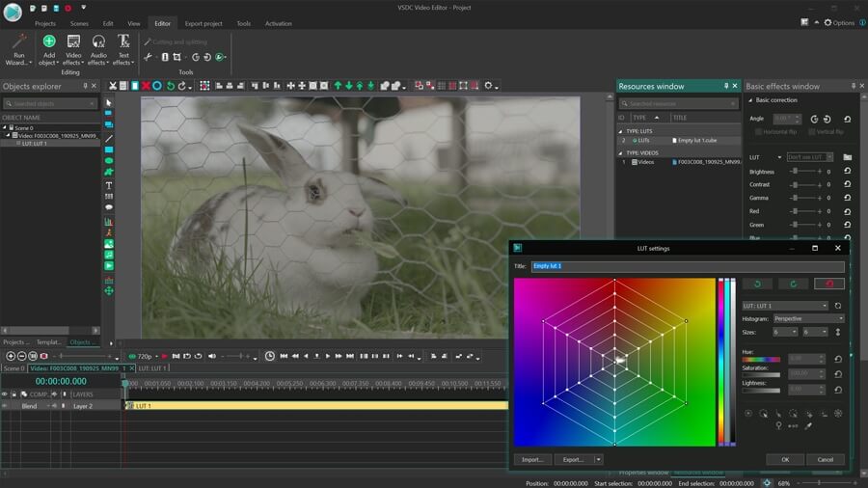Click the Title input field
The image size is (868, 488).
point(688,266)
